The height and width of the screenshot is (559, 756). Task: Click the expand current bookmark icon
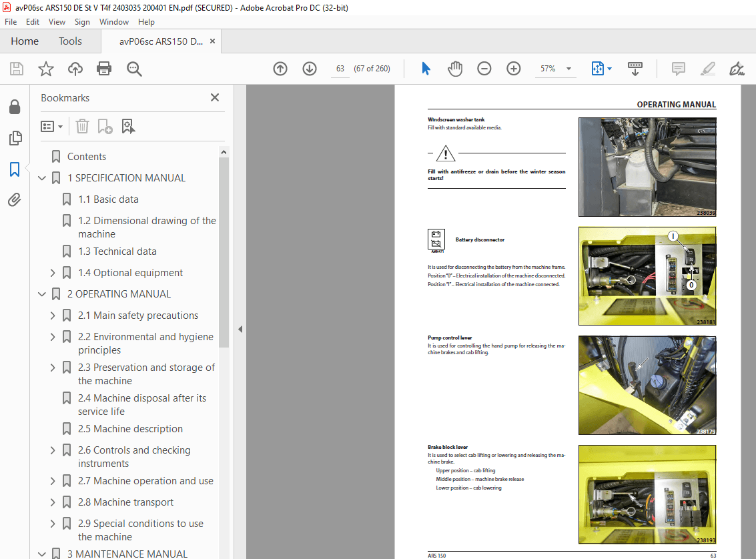(128, 126)
